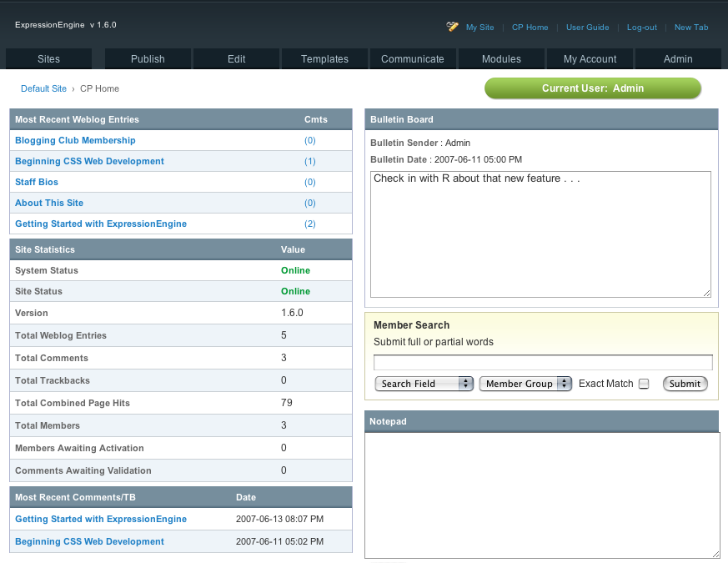Image resolution: width=728 pixels, height=563 pixels.
Task: Click the Total Weblog Entries value 5
Action: tap(284, 335)
